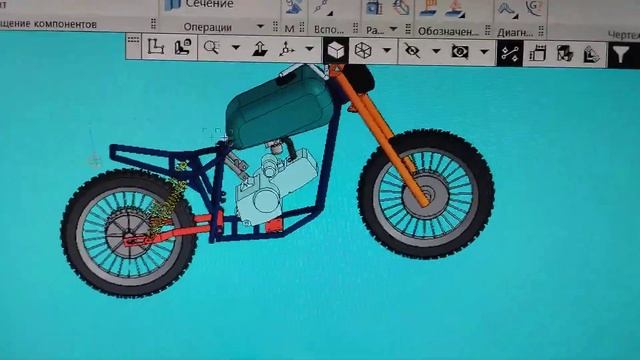Screen dimensions: 640x360
Task: Click the curve diagnostics icon
Action: (507, 9)
